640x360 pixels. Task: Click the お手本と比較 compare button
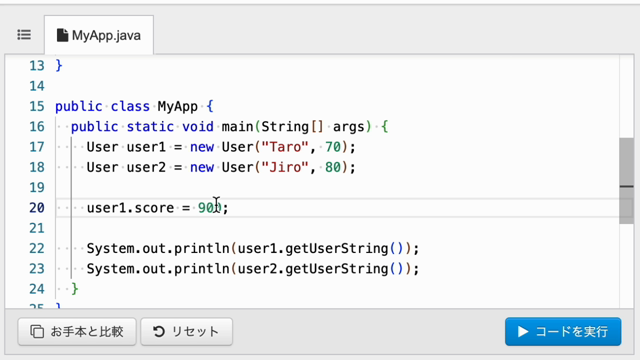(77, 331)
